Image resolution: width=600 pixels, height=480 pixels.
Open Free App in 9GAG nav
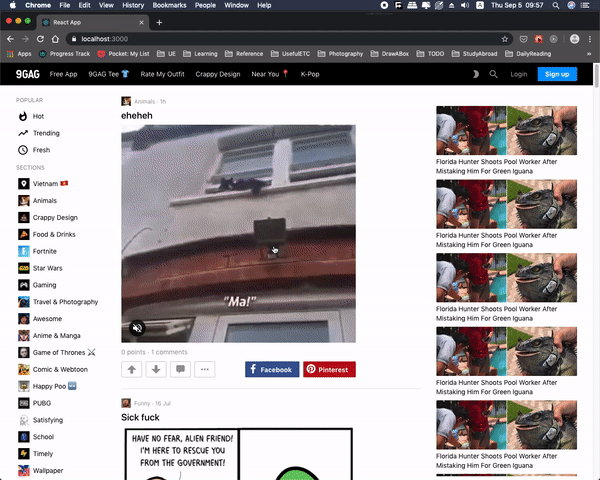point(64,74)
